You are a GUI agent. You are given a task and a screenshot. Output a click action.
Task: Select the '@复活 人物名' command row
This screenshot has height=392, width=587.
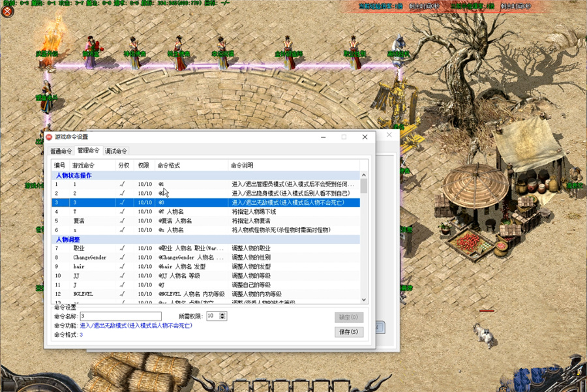tap(205, 221)
